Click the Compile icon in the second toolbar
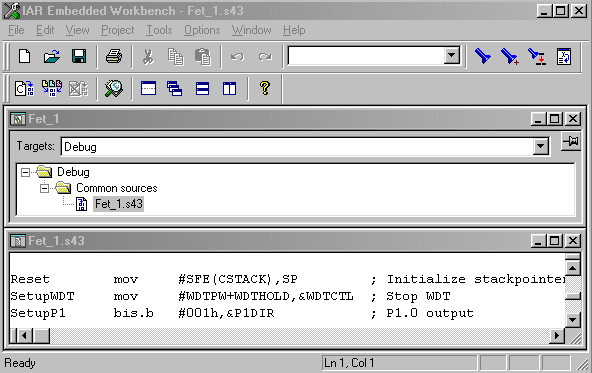 pyautogui.click(x=24, y=89)
